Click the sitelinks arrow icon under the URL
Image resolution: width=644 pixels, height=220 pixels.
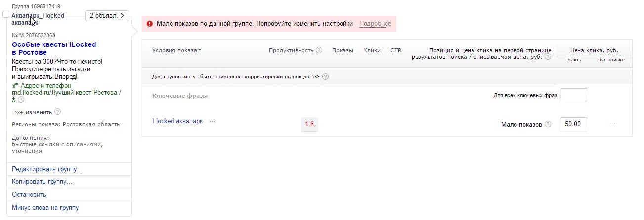point(14,99)
